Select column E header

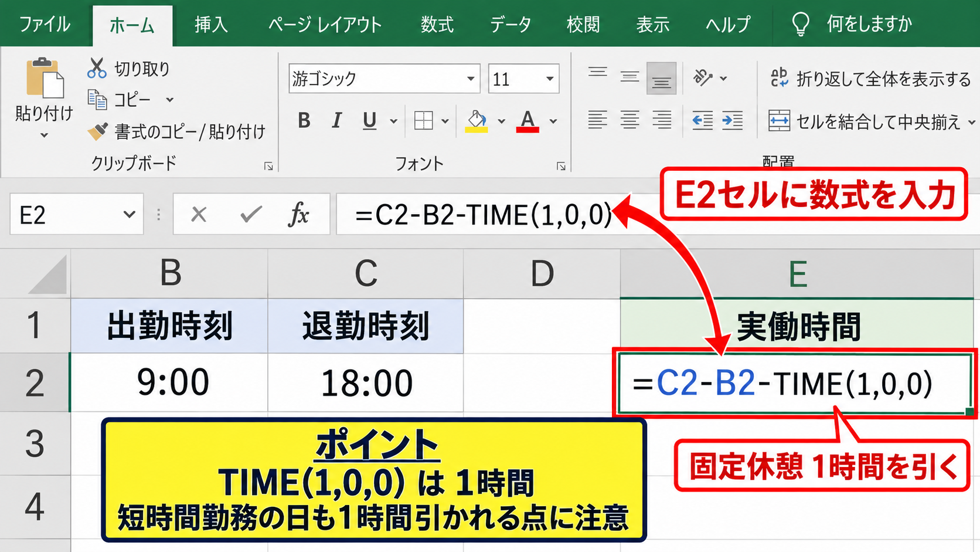click(x=797, y=273)
